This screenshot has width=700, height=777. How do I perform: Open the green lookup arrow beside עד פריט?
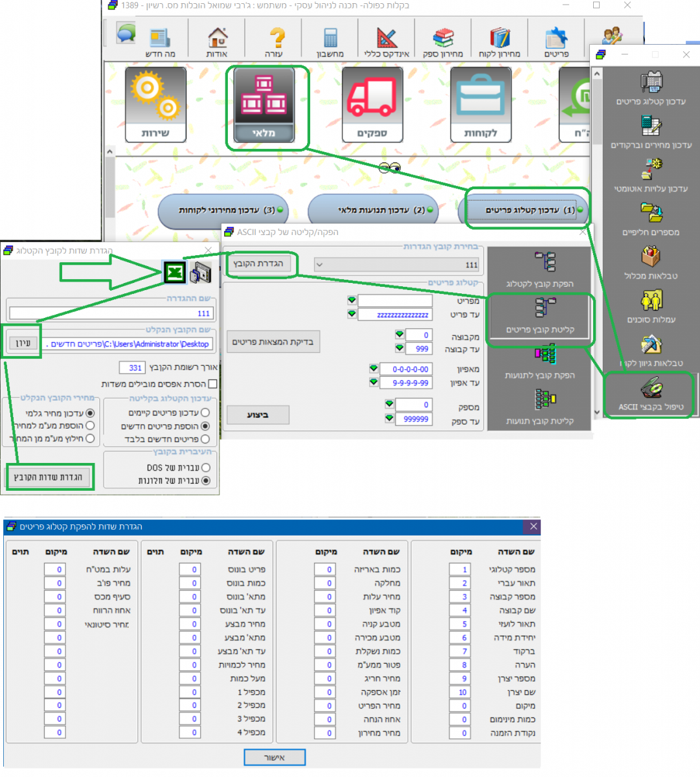pyautogui.click(x=352, y=314)
